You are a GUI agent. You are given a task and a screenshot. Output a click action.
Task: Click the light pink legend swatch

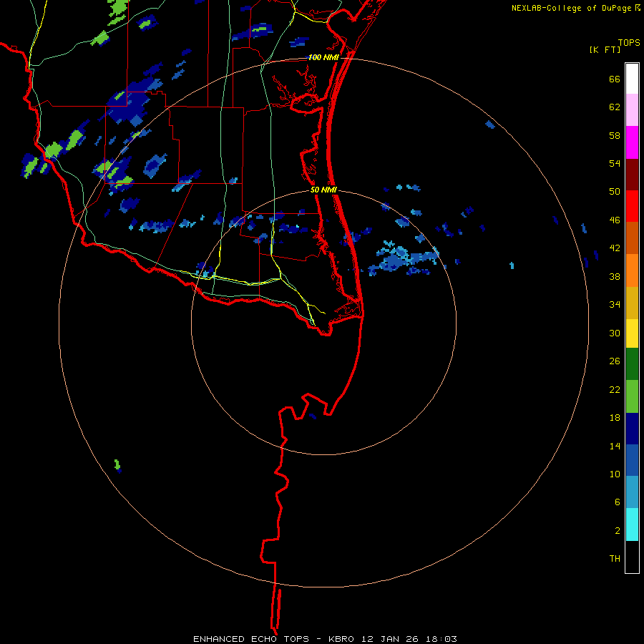point(632,110)
